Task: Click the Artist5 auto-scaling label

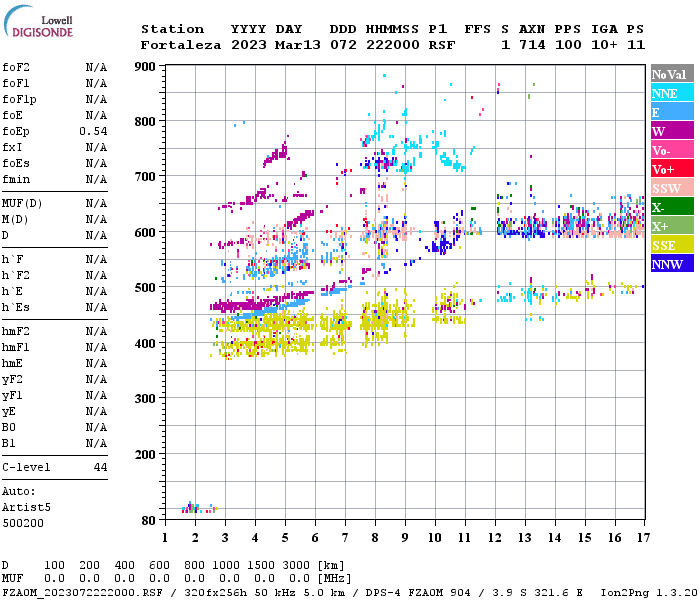Action: coord(26,508)
